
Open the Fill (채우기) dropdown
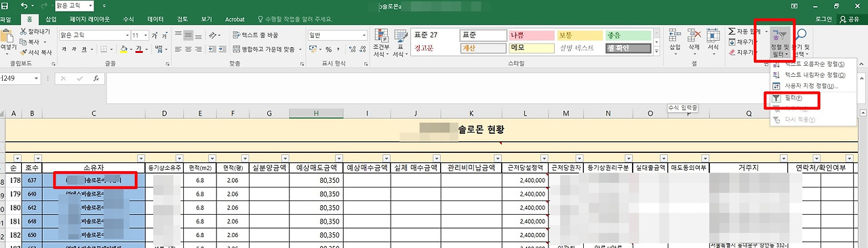tap(743, 41)
